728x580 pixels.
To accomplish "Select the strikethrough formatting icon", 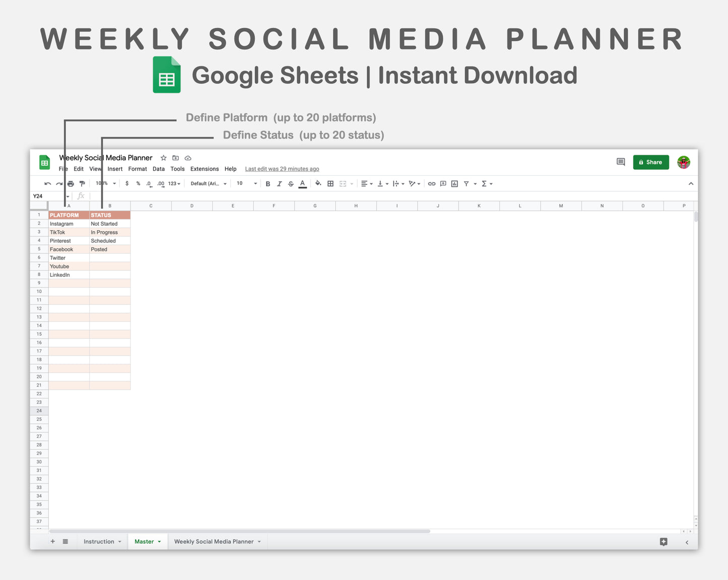I will (291, 183).
